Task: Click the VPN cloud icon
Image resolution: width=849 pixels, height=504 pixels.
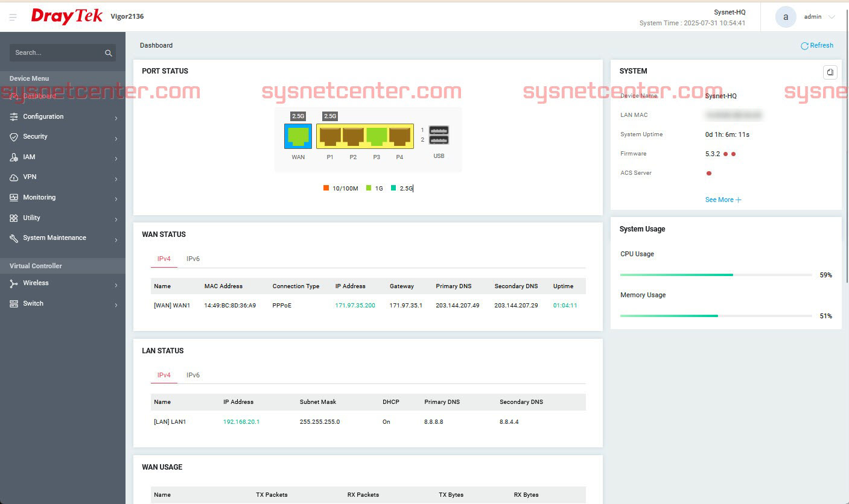Action: point(14,177)
